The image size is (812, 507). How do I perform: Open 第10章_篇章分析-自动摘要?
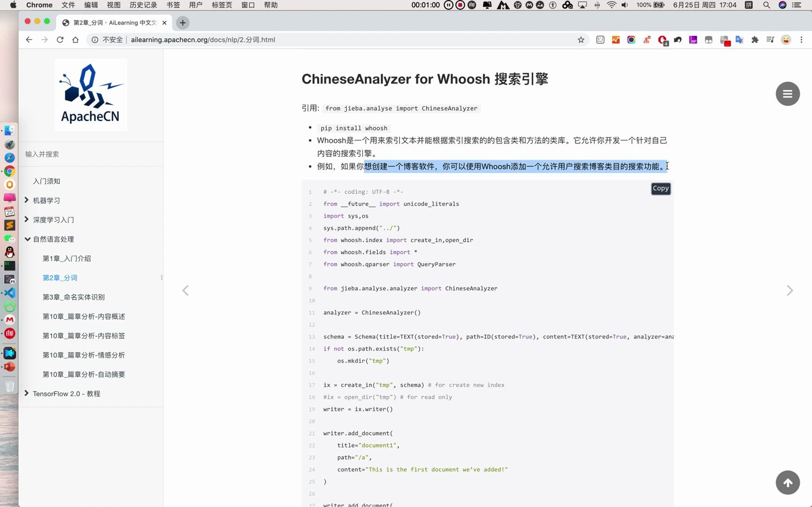(84, 374)
